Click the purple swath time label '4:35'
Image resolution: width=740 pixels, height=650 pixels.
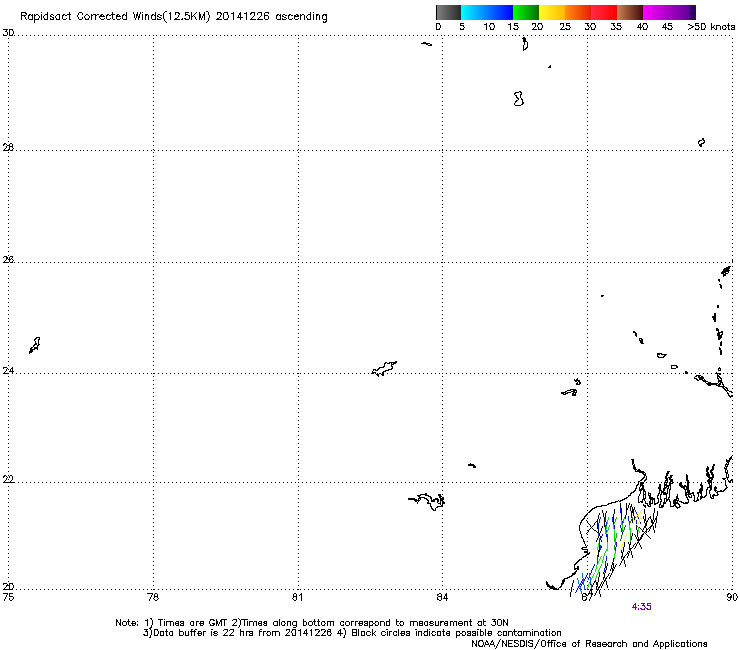(x=641, y=607)
